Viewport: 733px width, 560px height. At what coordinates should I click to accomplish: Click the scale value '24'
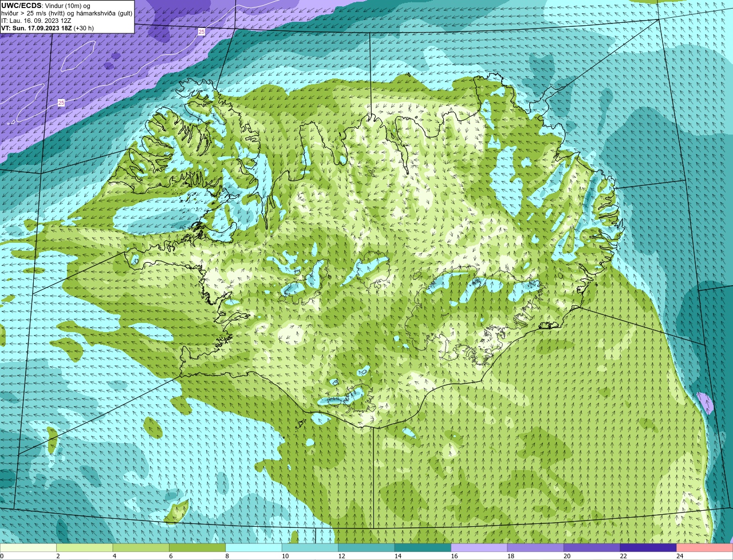coord(679,556)
